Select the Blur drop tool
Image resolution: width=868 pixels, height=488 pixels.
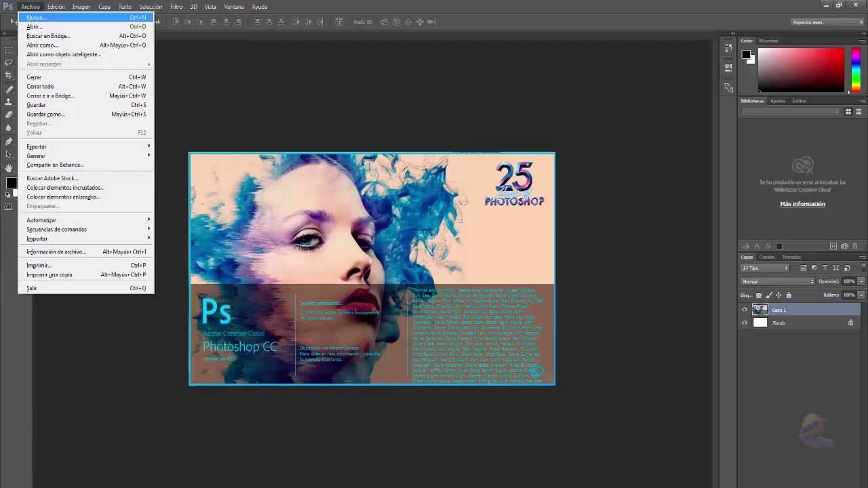tap(9, 128)
